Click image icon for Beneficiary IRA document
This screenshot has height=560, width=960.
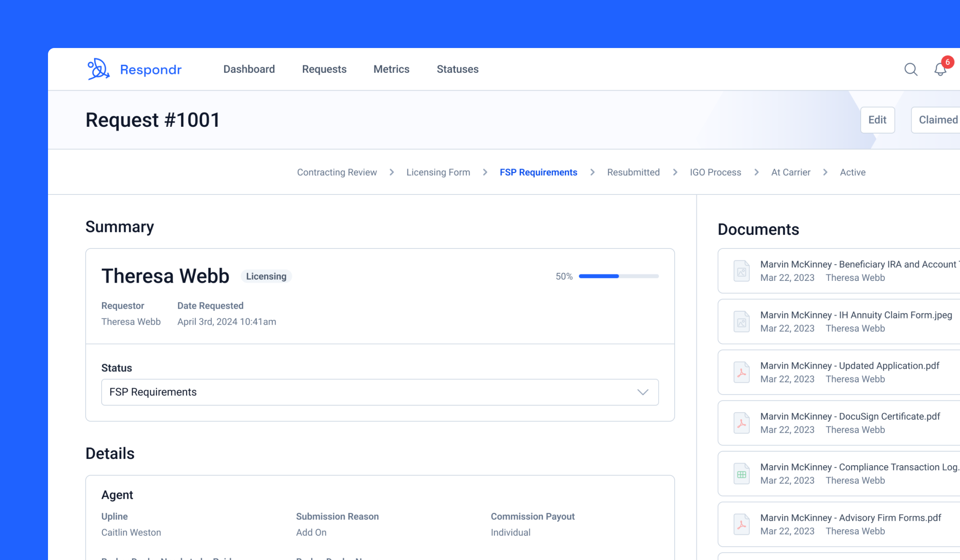742,271
